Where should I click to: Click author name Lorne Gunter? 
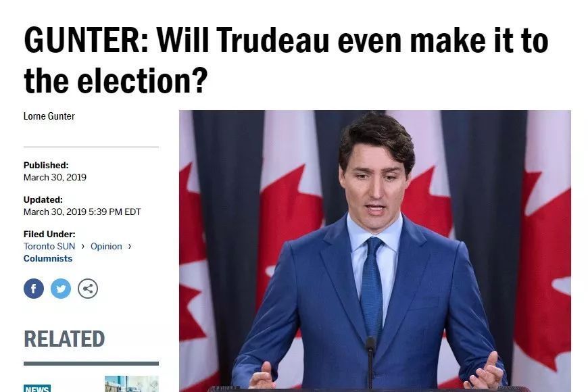[49, 116]
